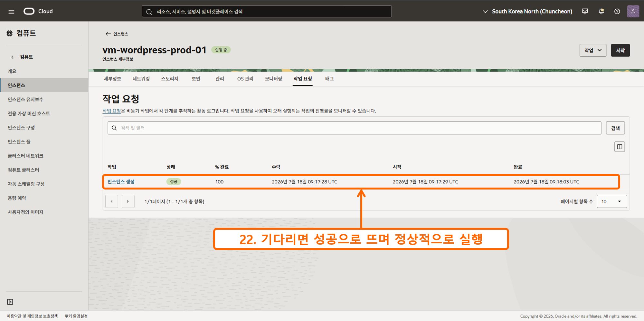Click the 09:18:03 UTC completion time cell
Image resolution: width=644 pixels, height=321 pixels.
click(546, 182)
